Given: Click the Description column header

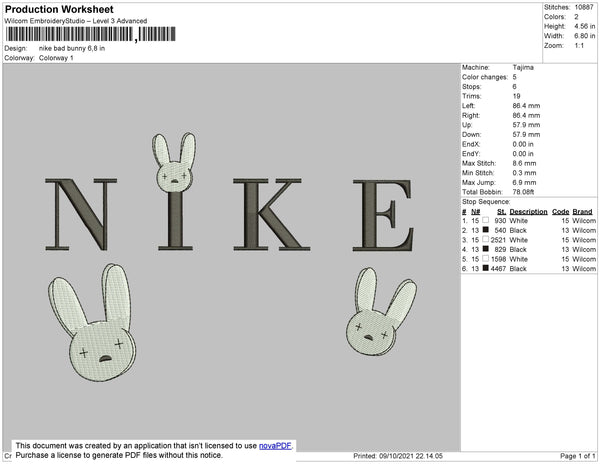Looking at the screenshot, I should coord(528,211).
